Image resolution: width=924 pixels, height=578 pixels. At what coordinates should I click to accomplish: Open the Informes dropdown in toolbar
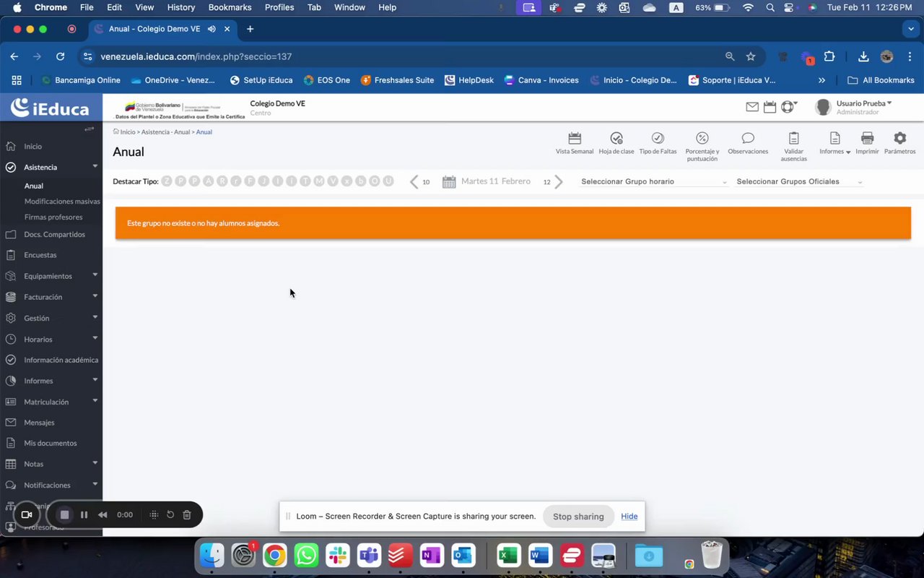pos(835,143)
